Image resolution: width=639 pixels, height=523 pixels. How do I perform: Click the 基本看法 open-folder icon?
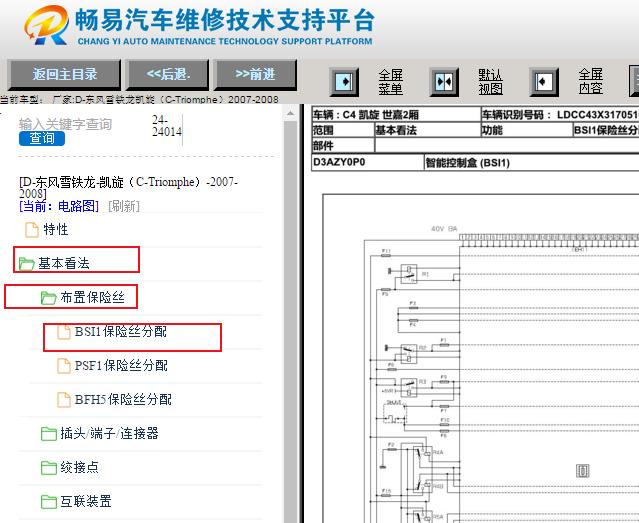tap(26, 264)
